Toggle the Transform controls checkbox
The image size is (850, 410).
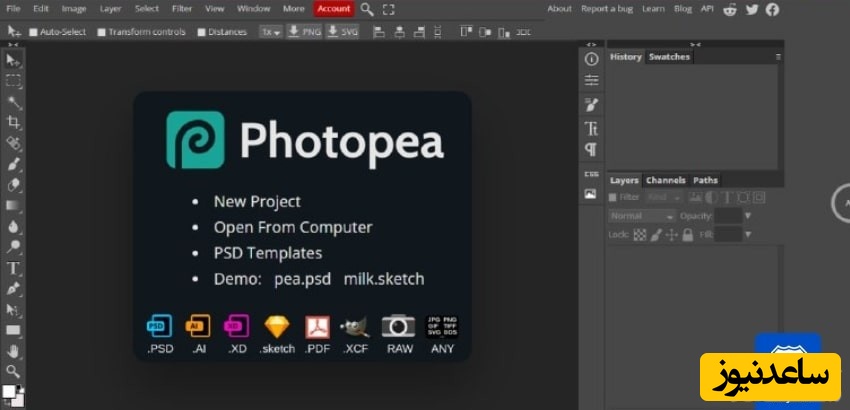pyautogui.click(x=101, y=32)
